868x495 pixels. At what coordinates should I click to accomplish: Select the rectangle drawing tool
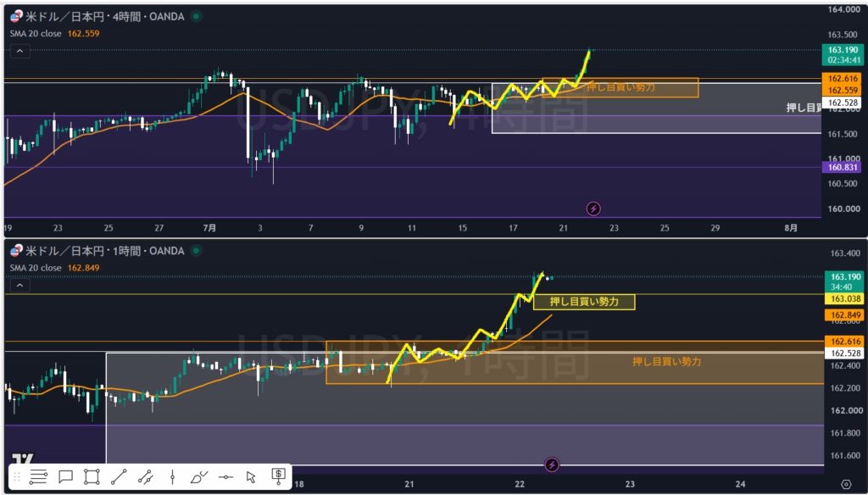coord(92,476)
